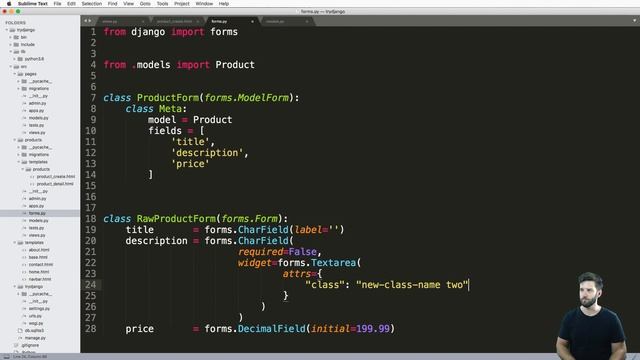Collapse the lib folder
This screenshot has height=360, width=640.
click(11, 52)
